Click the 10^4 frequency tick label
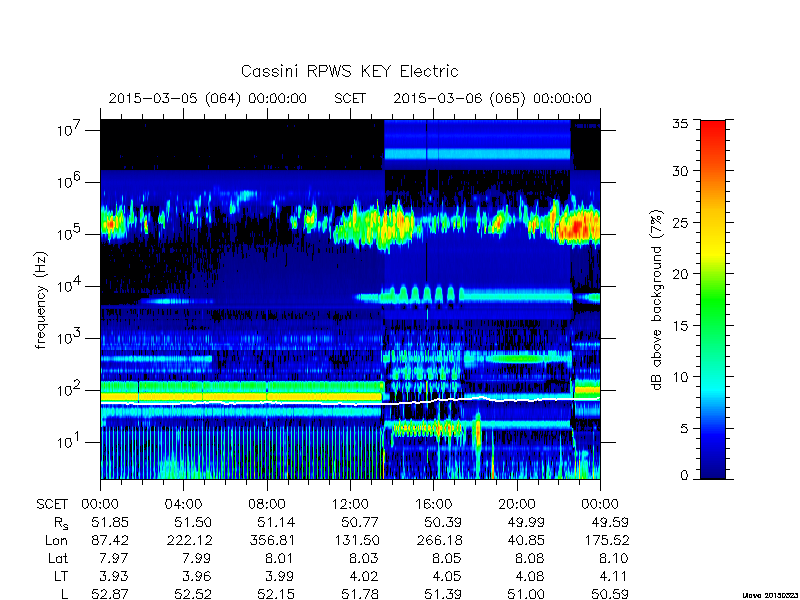 (69, 286)
